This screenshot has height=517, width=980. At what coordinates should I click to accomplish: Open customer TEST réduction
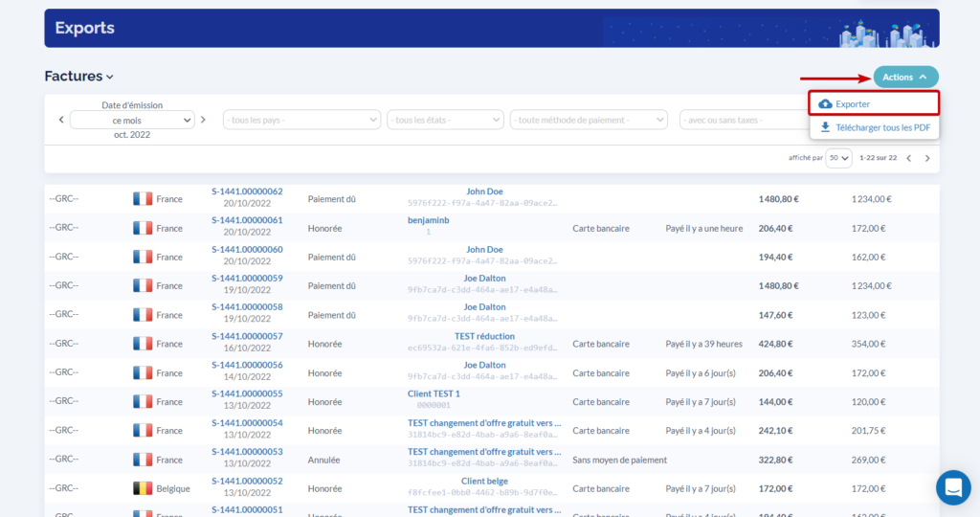tap(484, 336)
